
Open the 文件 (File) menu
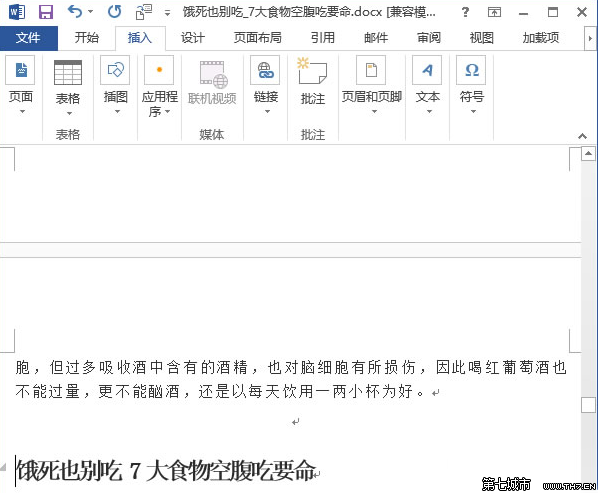[29, 38]
